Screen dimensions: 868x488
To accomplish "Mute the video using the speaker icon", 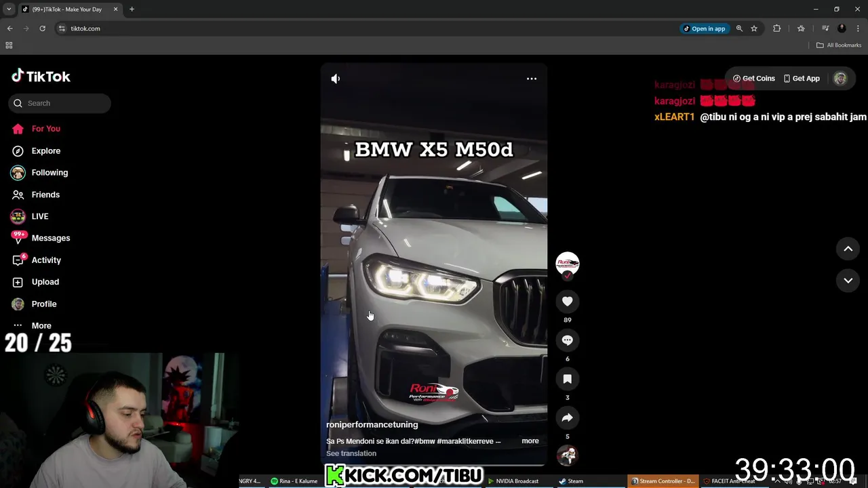I will point(336,79).
